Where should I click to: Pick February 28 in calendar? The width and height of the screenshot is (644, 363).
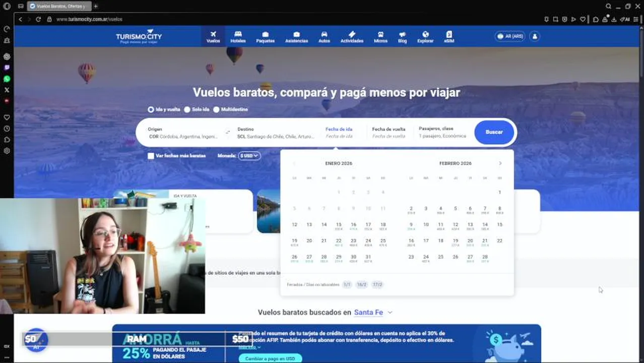[x=485, y=258]
